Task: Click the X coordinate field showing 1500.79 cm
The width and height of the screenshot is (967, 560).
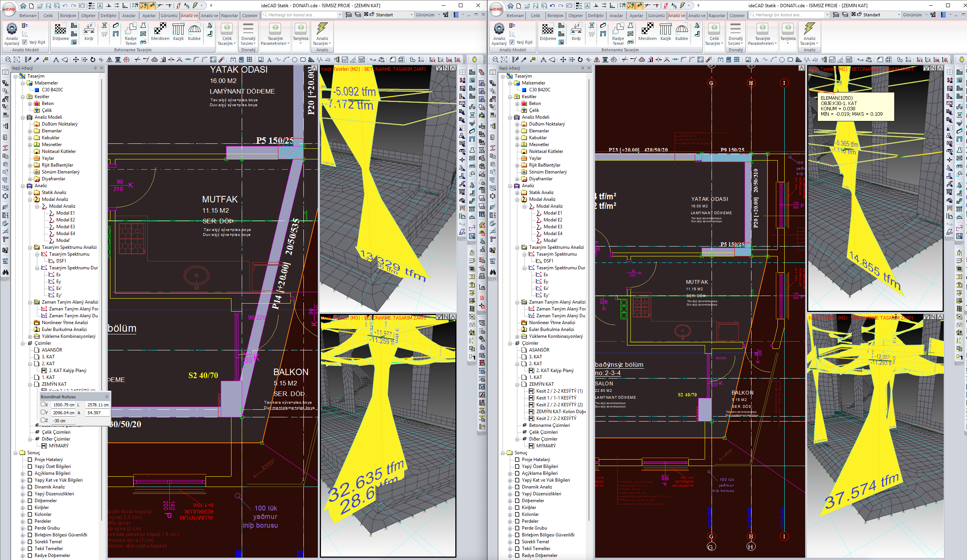Action: 63,404
